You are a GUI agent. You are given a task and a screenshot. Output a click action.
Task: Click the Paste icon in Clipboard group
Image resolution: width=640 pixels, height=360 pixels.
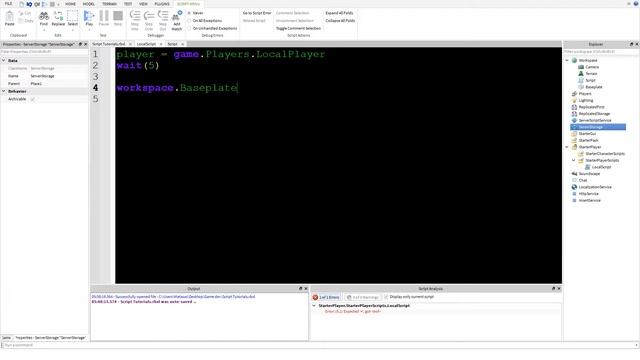(x=9, y=17)
